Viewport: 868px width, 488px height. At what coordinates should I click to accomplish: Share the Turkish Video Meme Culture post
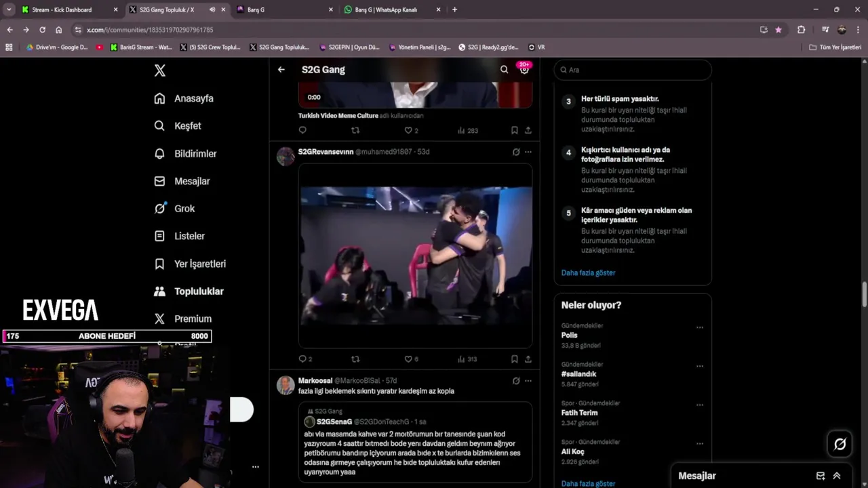528,130
